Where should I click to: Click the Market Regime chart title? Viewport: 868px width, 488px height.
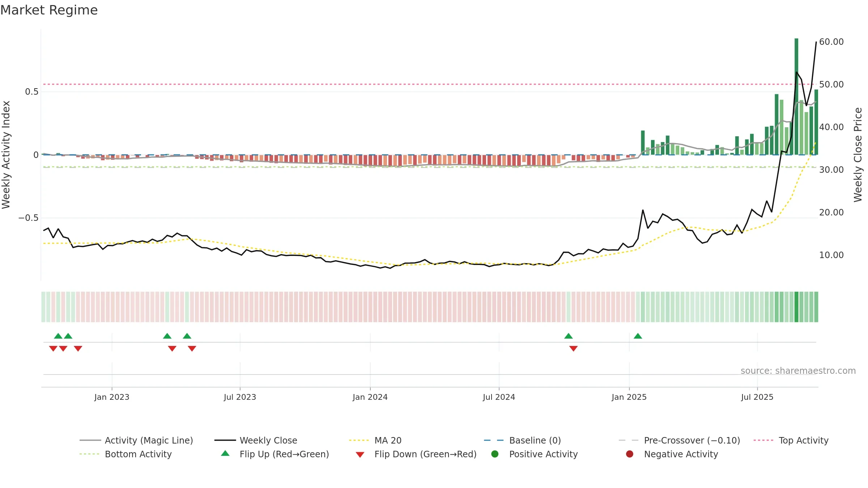(x=49, y=10)
